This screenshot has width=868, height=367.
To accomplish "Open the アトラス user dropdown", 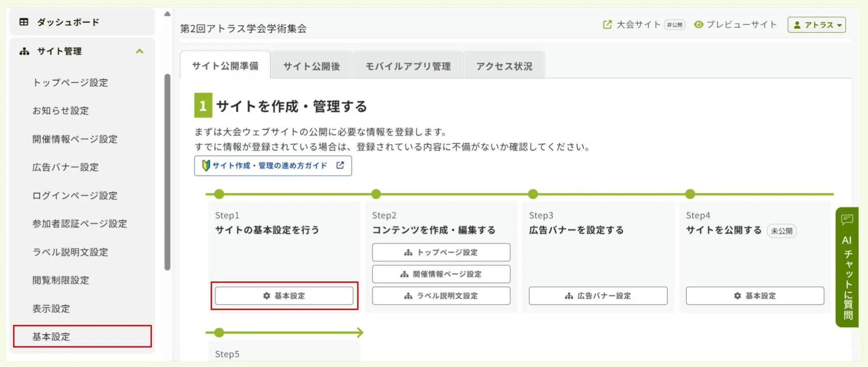I will [816, 25].
